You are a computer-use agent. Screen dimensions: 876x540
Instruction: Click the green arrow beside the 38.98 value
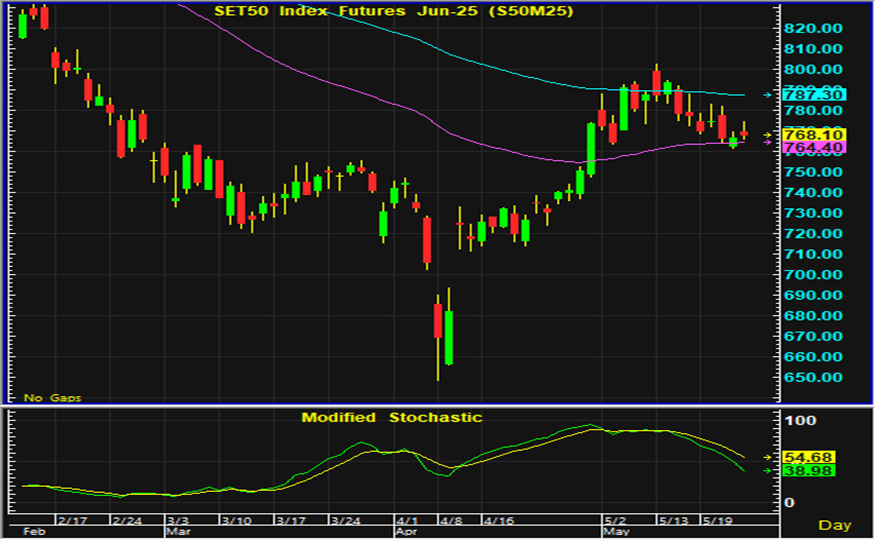[x=767, y=470]
